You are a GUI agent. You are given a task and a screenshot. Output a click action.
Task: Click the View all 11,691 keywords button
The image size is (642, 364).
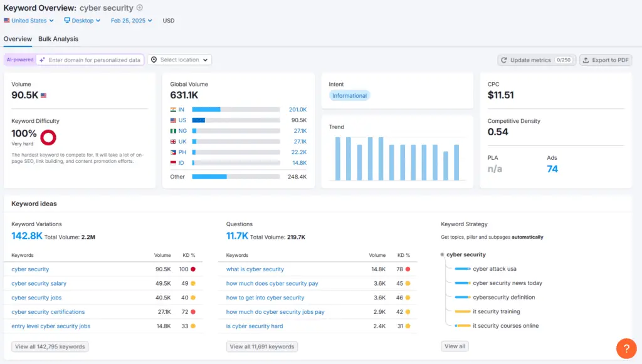(261, 346)
